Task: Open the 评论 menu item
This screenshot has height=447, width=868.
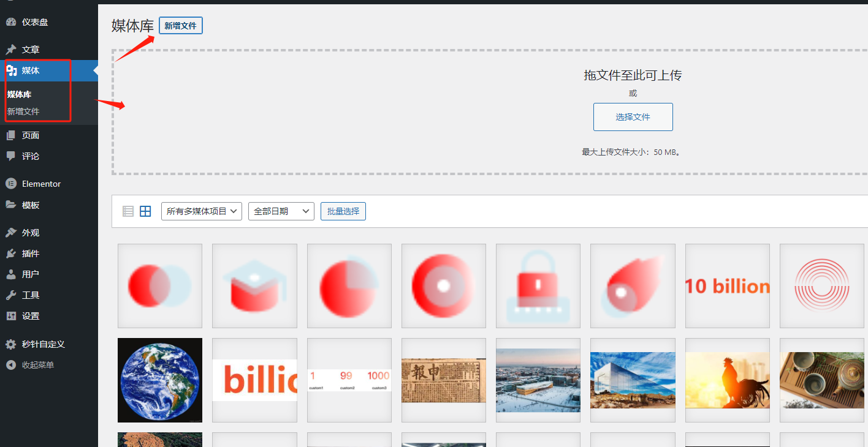Action: (x=49, y=156)
